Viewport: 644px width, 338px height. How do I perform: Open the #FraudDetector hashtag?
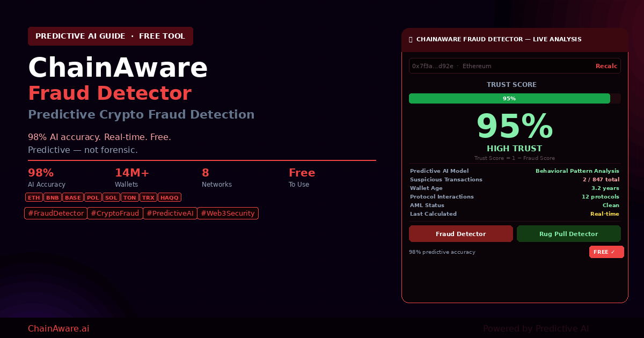point(56,214)
